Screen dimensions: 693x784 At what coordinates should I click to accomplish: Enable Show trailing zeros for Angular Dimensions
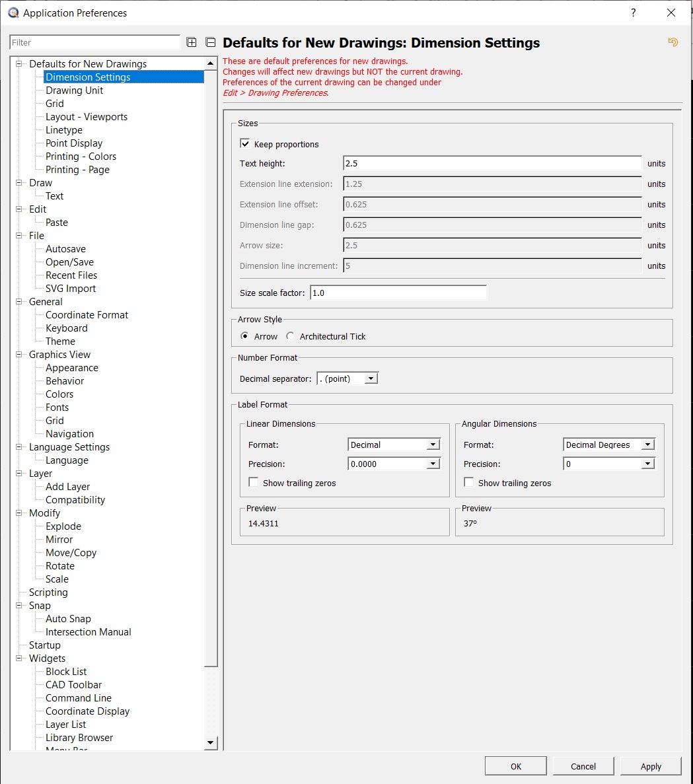[469, 483]
